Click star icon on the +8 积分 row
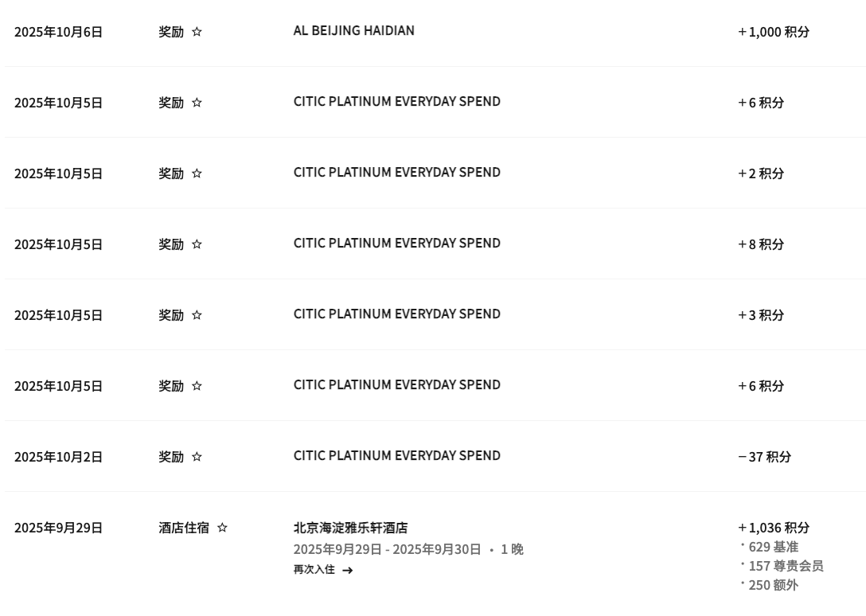The height and width of the screenshot is (616, 866). click(197, 244)
